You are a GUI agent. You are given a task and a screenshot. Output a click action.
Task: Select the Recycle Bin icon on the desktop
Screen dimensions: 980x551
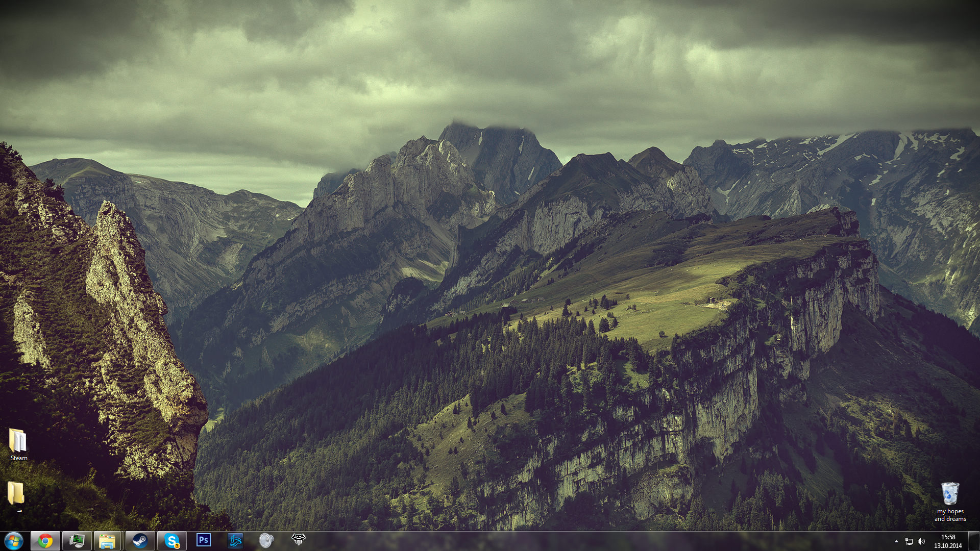950,493
